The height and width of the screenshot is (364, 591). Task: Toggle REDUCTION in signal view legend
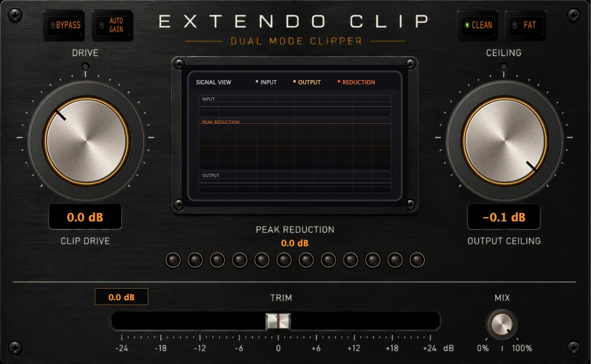tap(356, 82)
